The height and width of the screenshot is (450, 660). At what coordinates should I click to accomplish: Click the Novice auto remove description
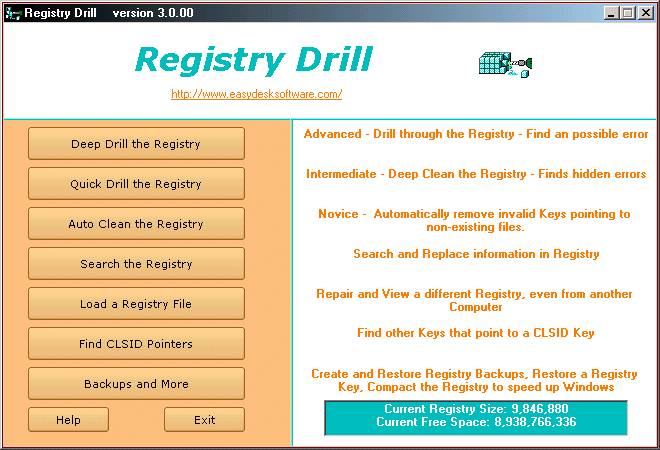coord(474,220)
